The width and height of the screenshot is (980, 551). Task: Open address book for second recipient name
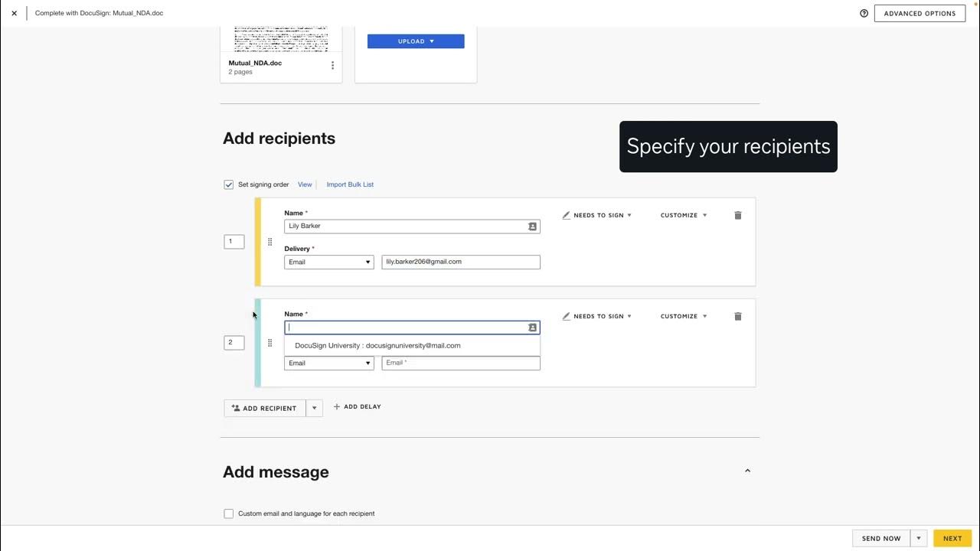tap(532, 328)
